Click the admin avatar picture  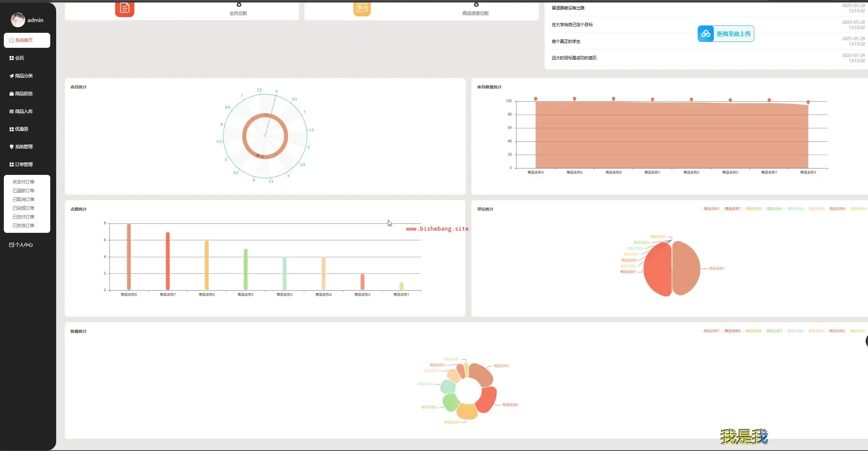18,20
